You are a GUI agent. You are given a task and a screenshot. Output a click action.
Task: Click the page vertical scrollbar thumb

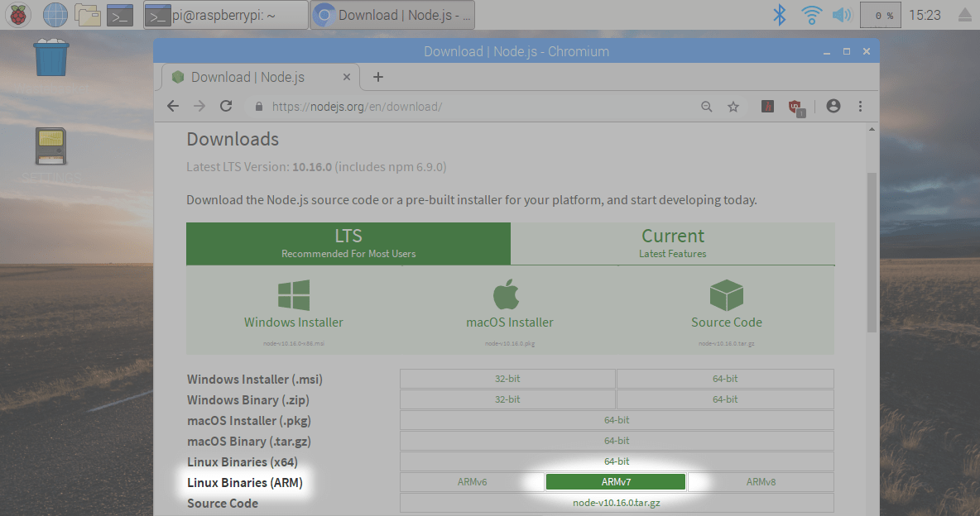872,252
